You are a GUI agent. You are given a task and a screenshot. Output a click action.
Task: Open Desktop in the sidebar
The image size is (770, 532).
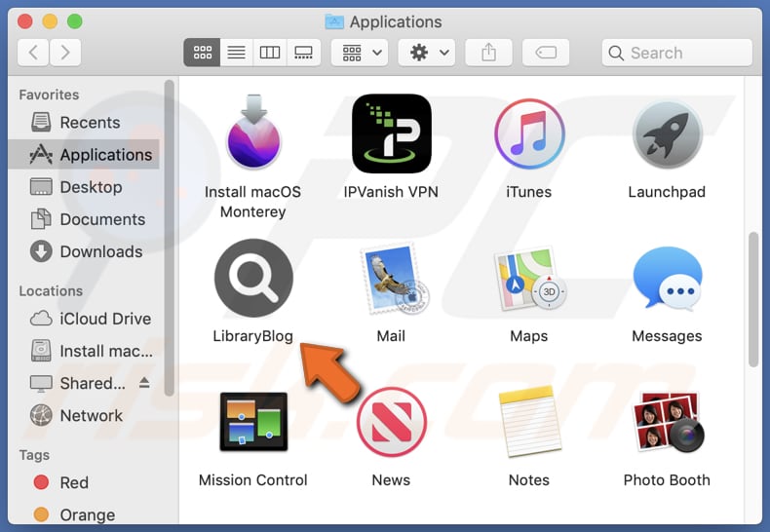[x=84, y=187]
